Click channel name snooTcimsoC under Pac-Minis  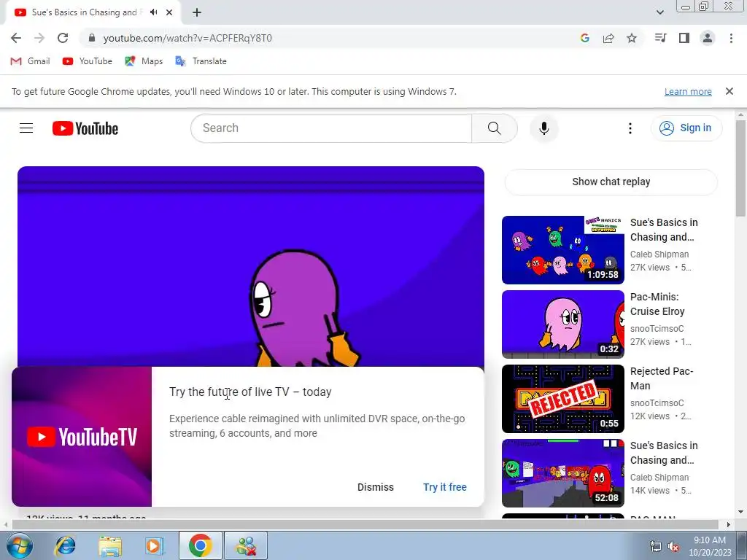click(x=657, y=329)
